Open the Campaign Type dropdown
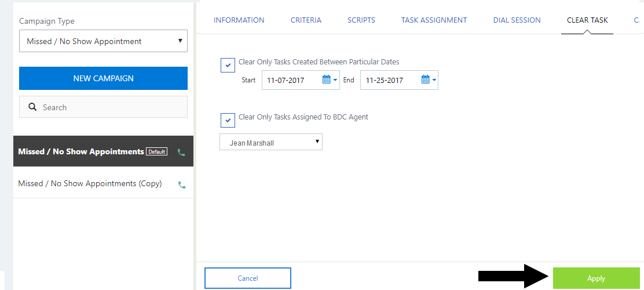644x290 pixels. click(x=103, y=41)
